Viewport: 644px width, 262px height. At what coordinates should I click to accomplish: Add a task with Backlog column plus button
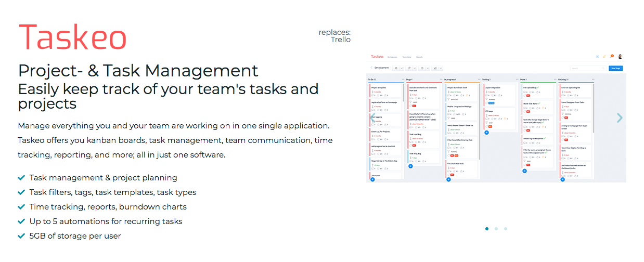(562, 179)
